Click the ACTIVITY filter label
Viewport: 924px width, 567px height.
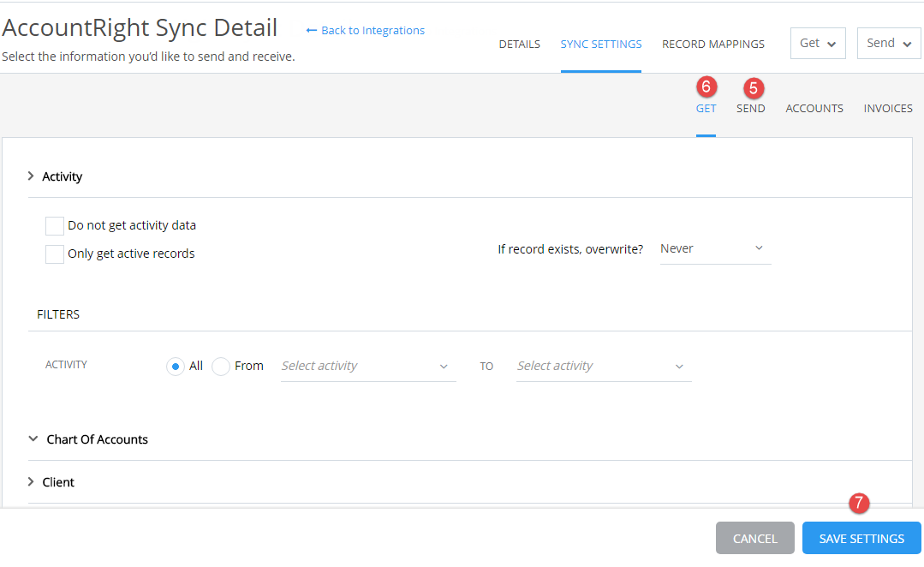(66, 365)
